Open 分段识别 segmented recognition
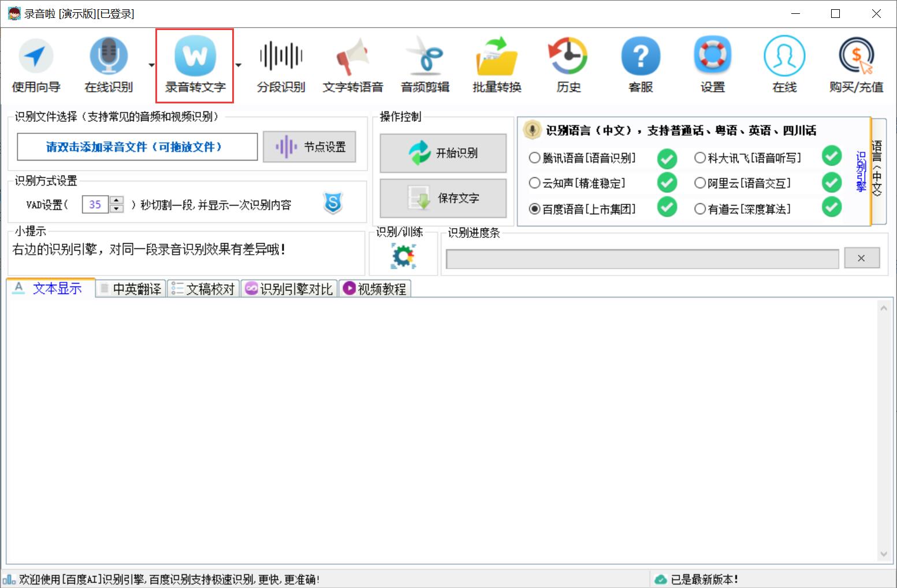The width and height of the screenshot is (897, 588). tap(281, 65)
